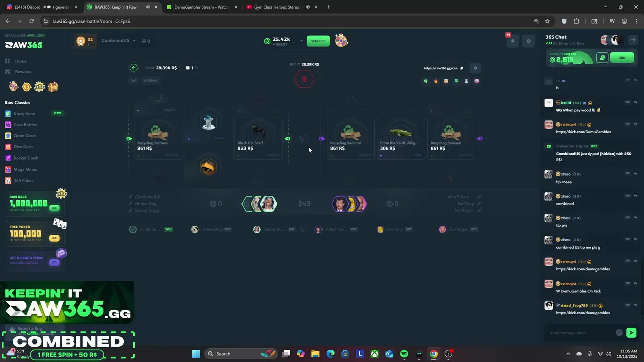Open site settings gear icon
644x362 pixels.
528,41
